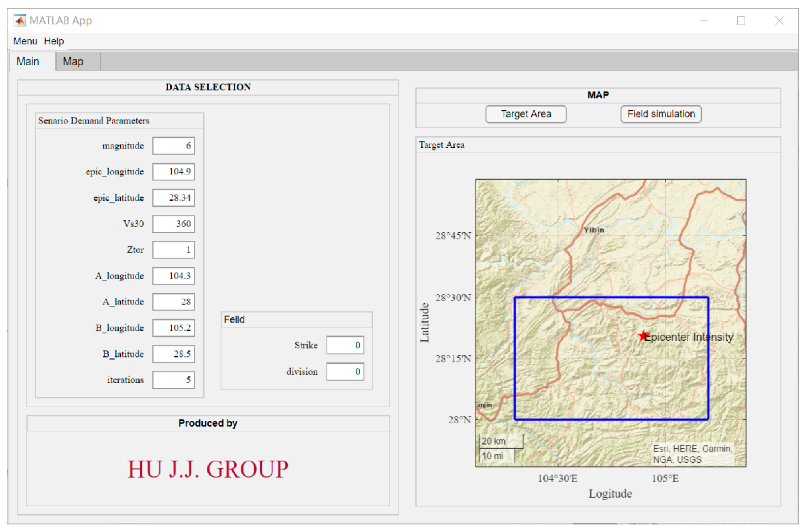
Task: Focus the epic_latitude value box
Action: coord(173,198)
